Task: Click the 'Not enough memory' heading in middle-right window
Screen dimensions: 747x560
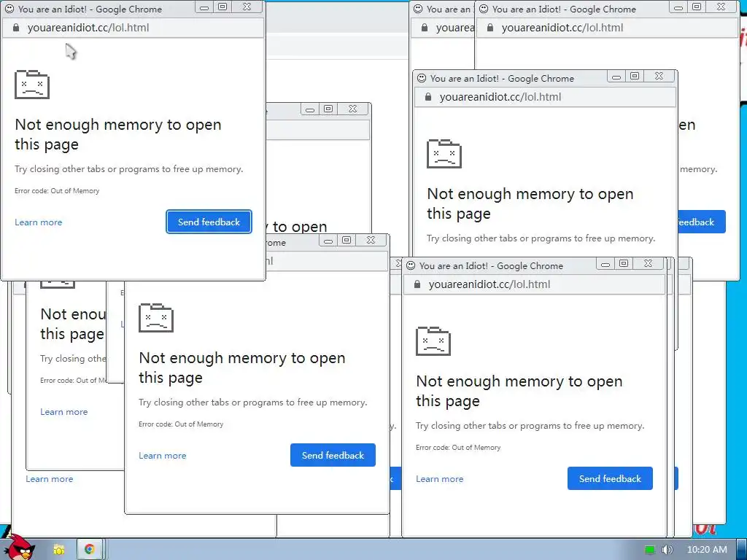Action: tap(530, 203)
